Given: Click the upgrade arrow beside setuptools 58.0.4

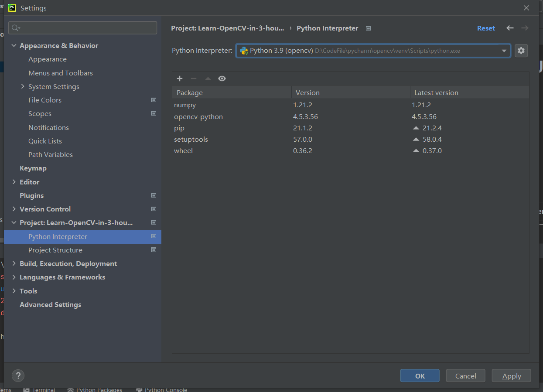Looking at the screenshot, I should coord(416,140).
